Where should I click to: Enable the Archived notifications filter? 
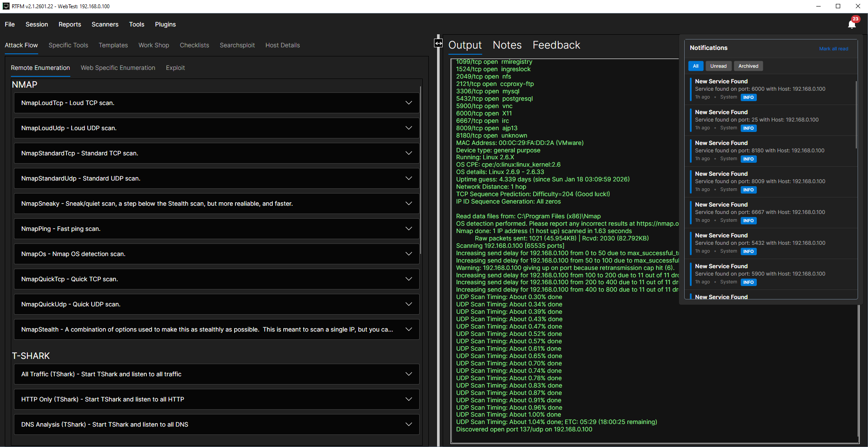point(748,66)
